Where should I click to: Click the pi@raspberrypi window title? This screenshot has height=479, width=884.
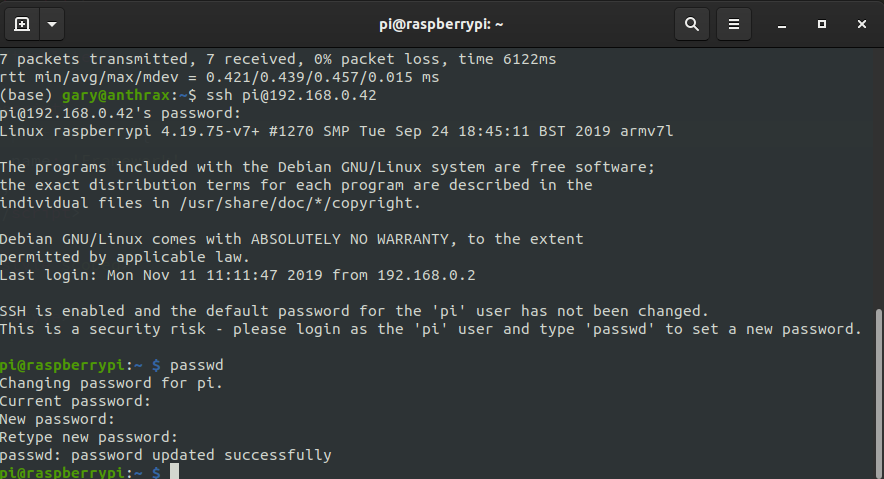click(x=441, y=25)
